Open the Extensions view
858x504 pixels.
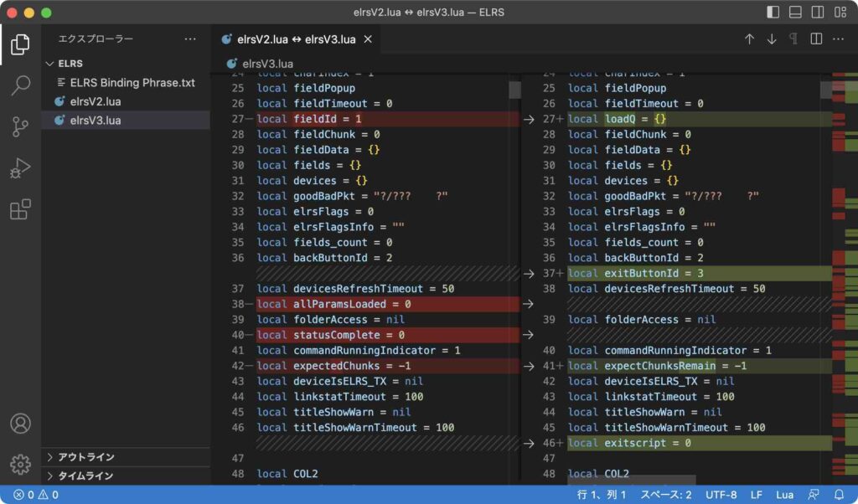(20, 209)
